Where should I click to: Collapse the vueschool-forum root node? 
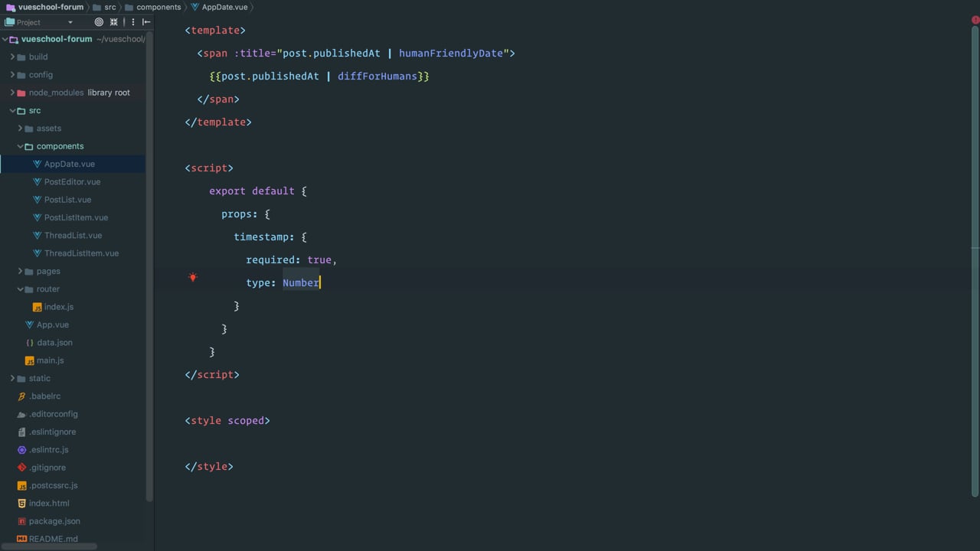5,39
